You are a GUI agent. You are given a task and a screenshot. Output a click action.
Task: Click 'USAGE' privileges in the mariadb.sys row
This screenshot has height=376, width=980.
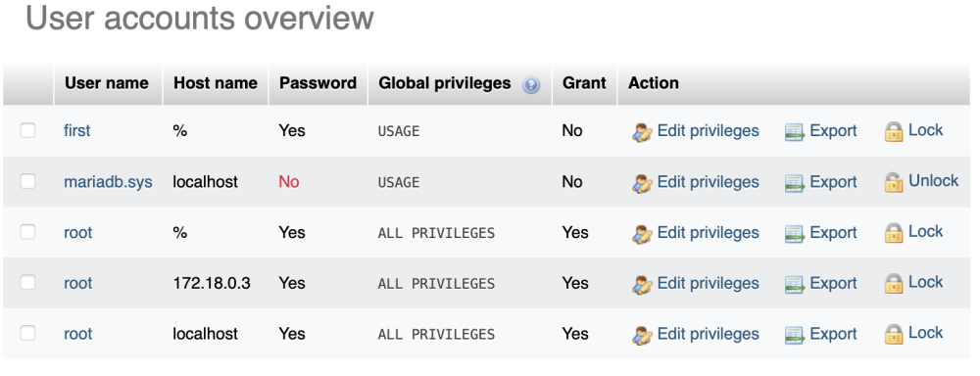[x=399, y=182]
